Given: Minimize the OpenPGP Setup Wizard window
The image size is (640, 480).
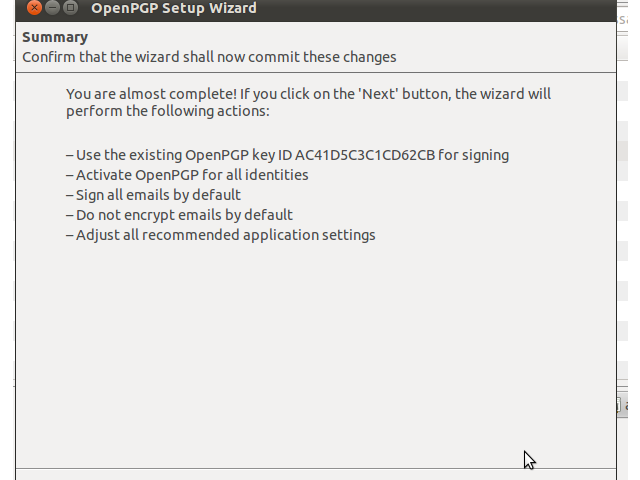Looking at the screenshot, I should click(x=52, y=7).
